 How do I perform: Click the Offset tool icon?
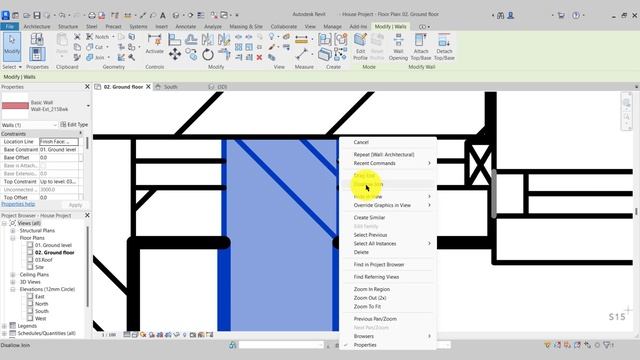[191, 40]
